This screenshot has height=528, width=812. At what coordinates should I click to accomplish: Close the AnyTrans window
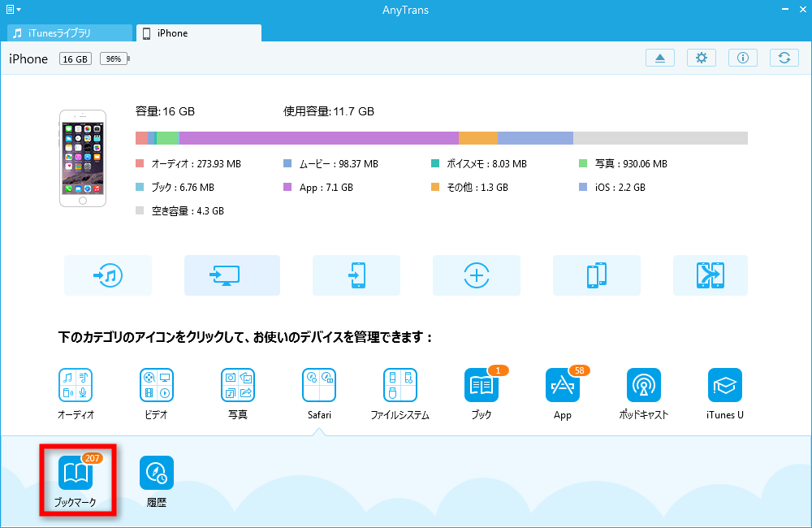pos(802,9)
